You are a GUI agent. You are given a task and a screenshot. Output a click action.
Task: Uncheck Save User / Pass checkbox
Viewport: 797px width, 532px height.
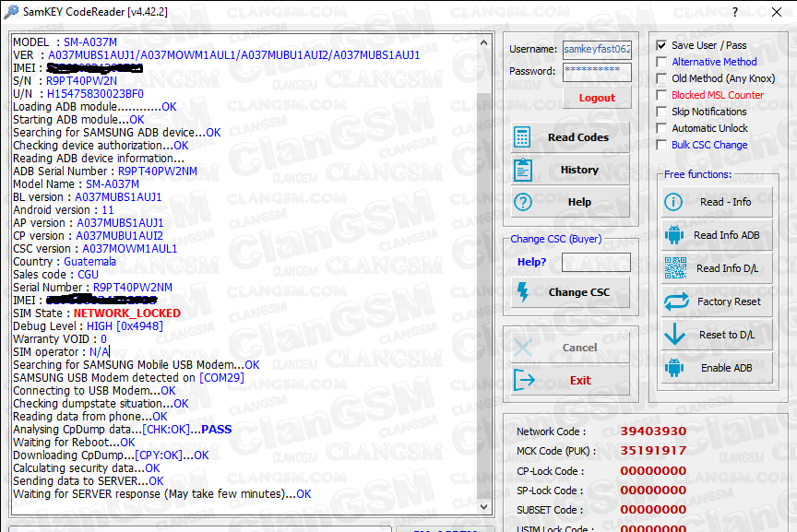pyautogui.click(x=661, y=45)
